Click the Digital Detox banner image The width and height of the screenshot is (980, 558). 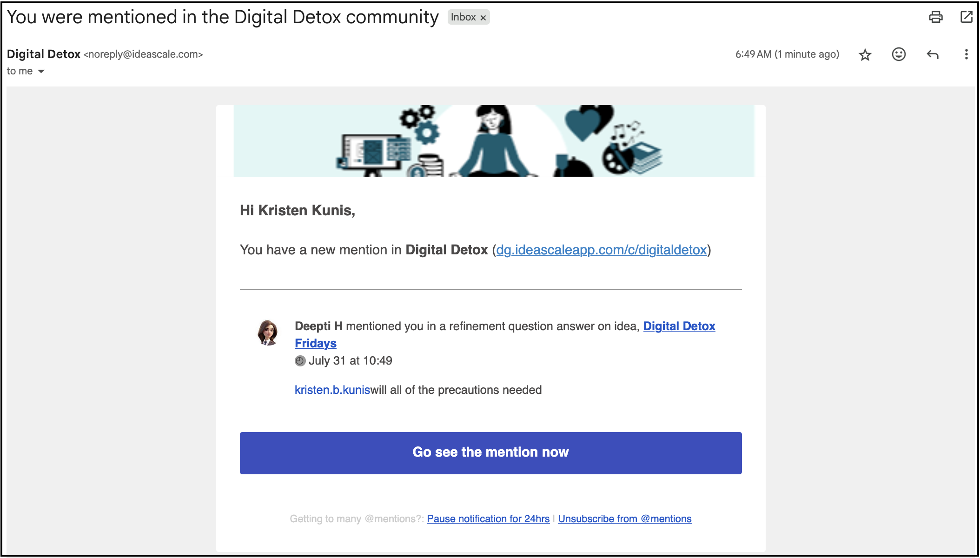[494, 141]
